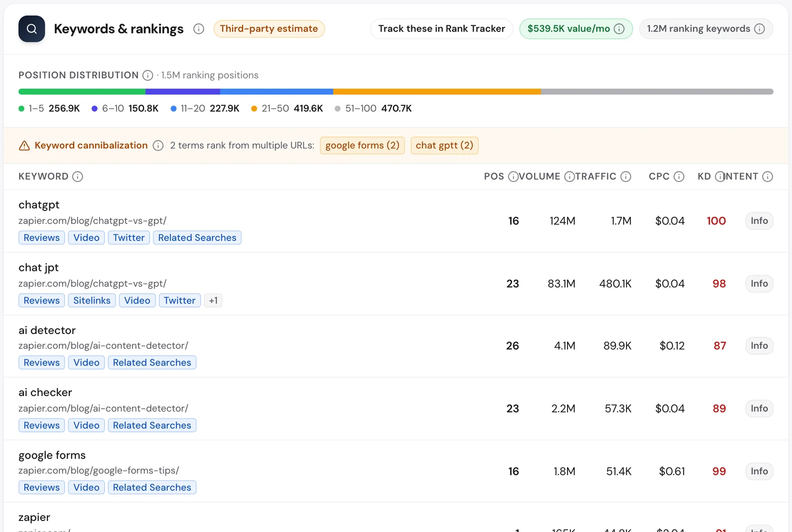
Task: Click Reviews tag under google forms keyword
Action: coord(42,488)
